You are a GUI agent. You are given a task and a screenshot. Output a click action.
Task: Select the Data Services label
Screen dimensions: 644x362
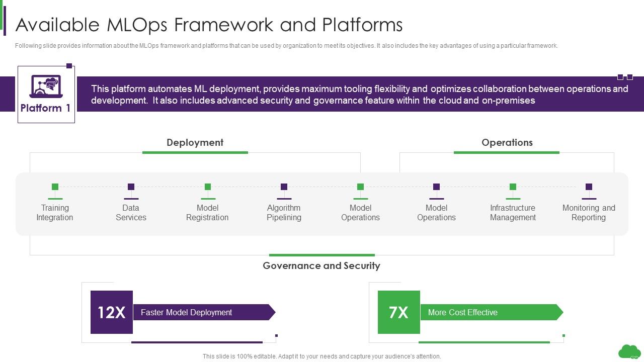point(131,213)
